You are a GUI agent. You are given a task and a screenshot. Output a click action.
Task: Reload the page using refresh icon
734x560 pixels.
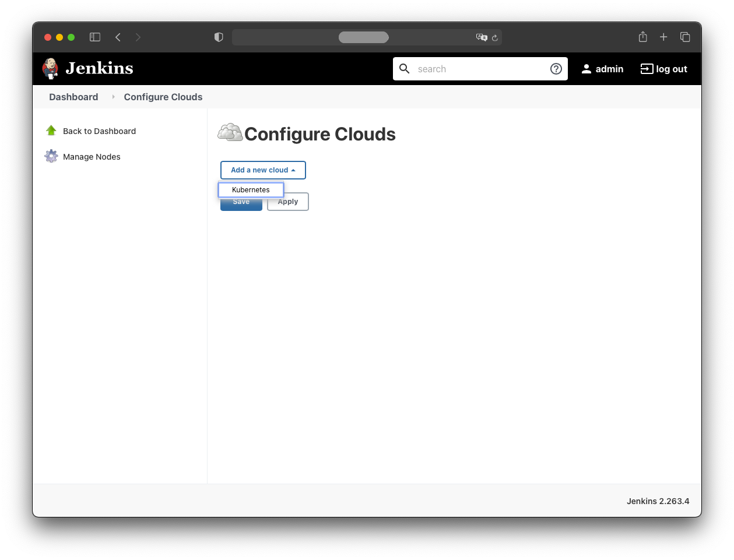[x=494, y=38]
